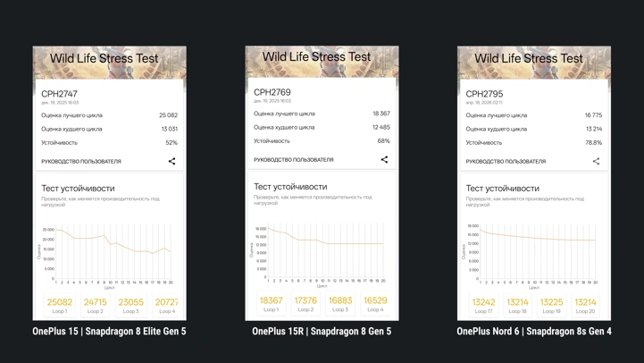
Task: Click best loop score 16 775
Action: point(593,115)
